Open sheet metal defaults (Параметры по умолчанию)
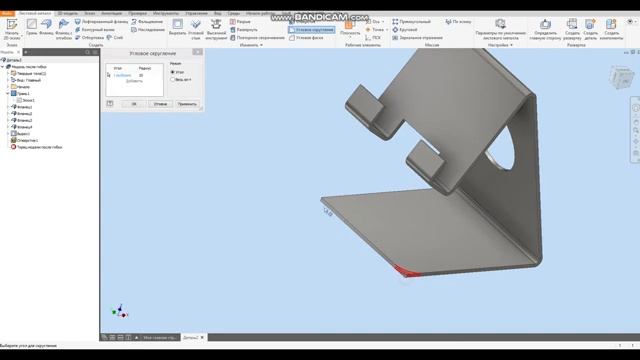 (500, 29)
